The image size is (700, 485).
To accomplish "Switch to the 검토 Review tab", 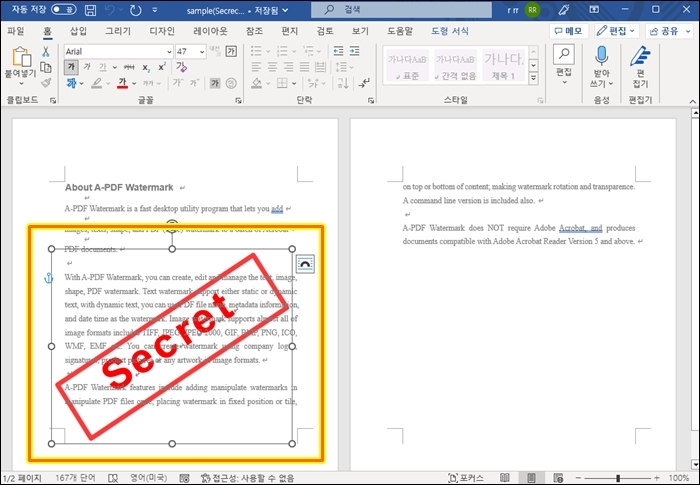I will pyautogui.click(x=325, y=31).
